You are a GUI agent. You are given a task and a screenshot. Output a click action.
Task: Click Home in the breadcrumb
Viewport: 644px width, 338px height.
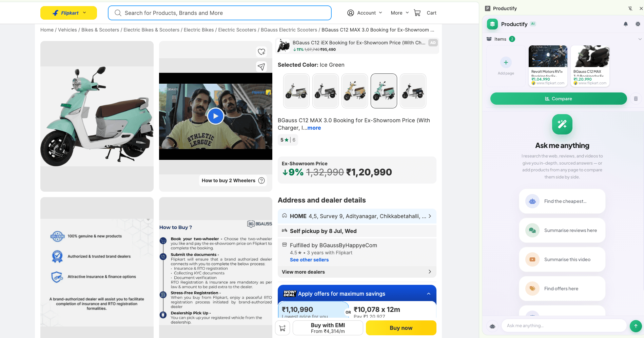click(47, 30)
